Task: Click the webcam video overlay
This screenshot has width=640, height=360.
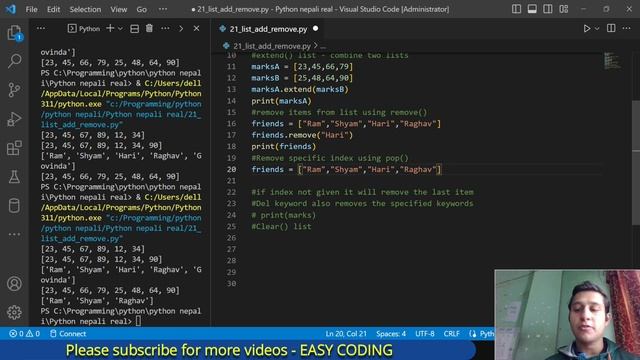Action: pos(567,315)
